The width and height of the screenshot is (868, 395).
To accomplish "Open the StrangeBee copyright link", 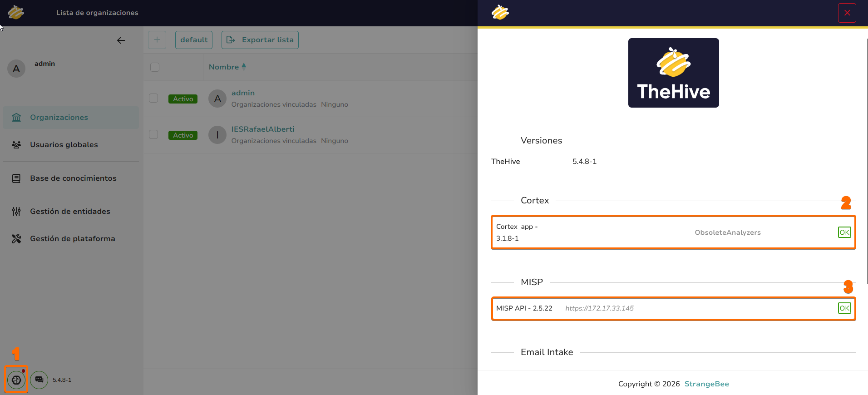I will (x=707, y=384).
